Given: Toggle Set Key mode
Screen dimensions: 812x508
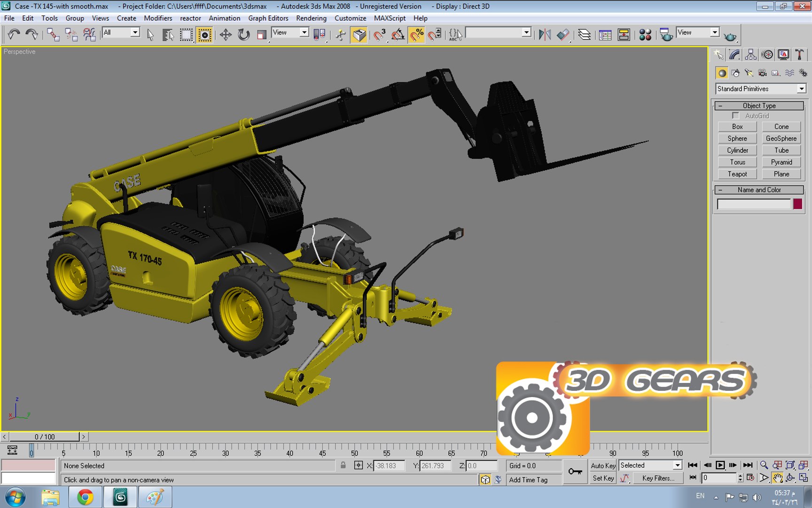Looking at the screenshot, I should [x=603, y=478].
